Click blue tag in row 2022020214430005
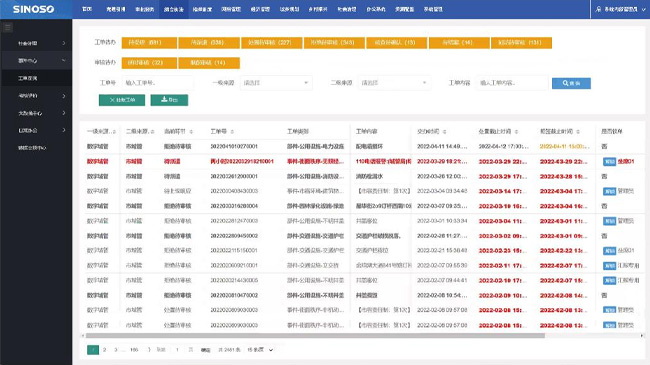 pos(609,281)
